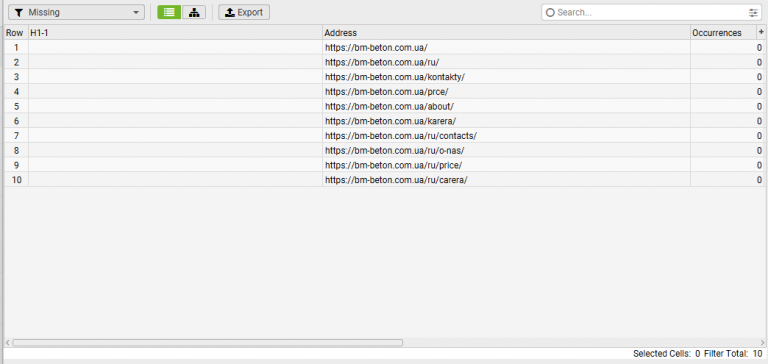The width and height of the screenshot is (768, 364).
Task: Switch to tree view icon
Action: tap(194, 12)
